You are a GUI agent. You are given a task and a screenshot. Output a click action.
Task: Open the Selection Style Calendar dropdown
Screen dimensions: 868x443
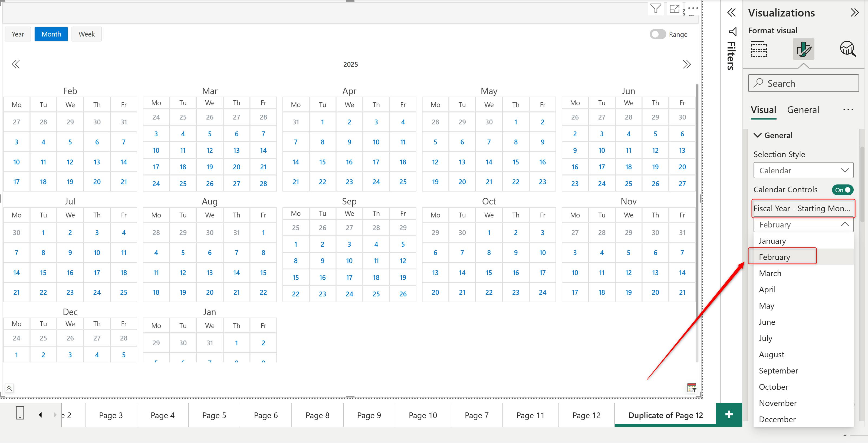[x=803, y=170]
